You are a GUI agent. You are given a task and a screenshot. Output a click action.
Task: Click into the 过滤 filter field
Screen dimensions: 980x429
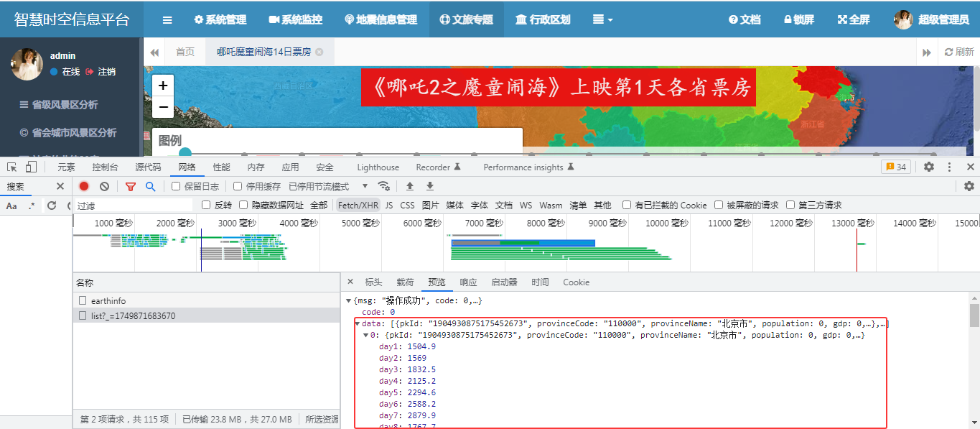(135, 205)
